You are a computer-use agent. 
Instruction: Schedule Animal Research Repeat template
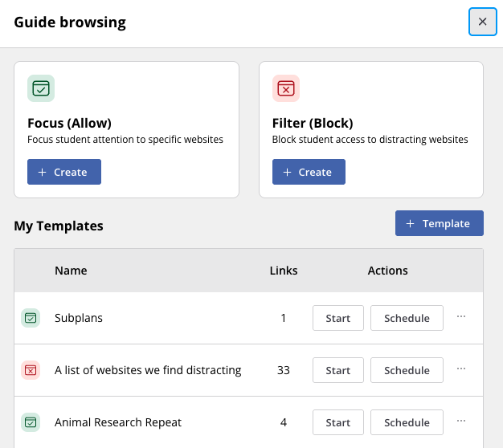pos(407,422)
